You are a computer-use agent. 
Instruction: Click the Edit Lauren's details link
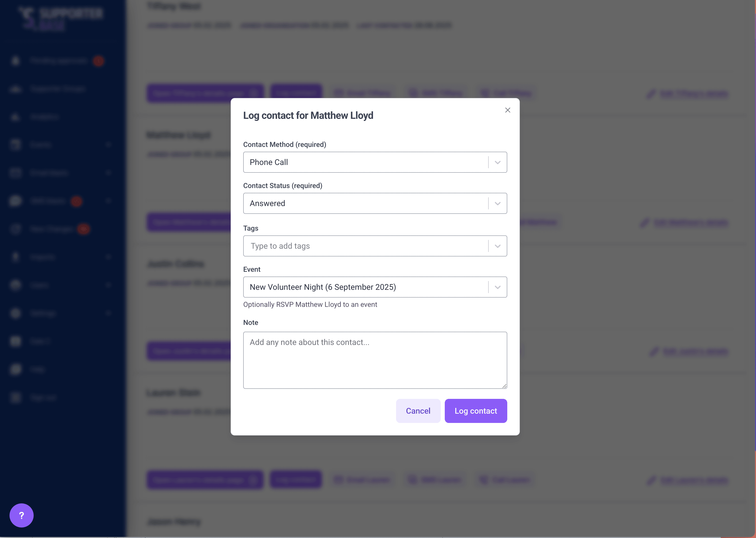[694, 480]
